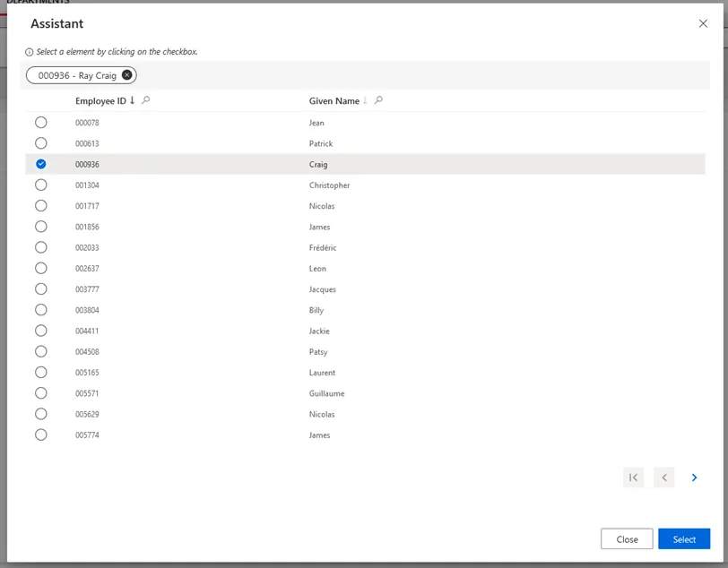Viewport: 728px width, 568px height.
Task: Click the name Craig
Action: pos(318,164)
